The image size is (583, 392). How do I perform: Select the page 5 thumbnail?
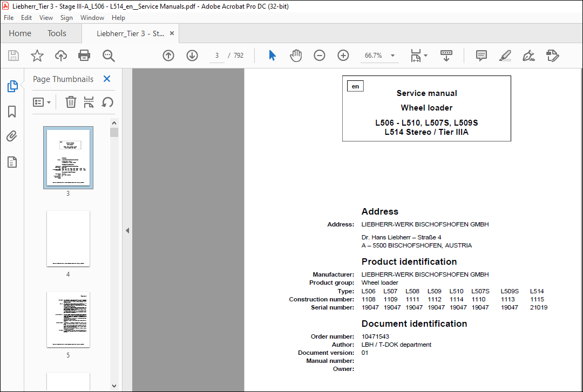68,320
